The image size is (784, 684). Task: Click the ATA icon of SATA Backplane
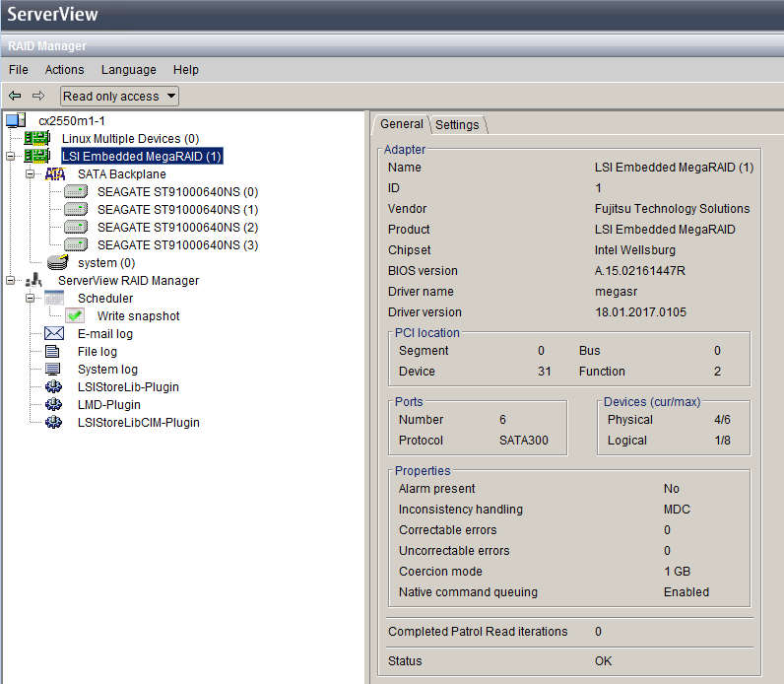pyautogui.click(x=55, y=174)
